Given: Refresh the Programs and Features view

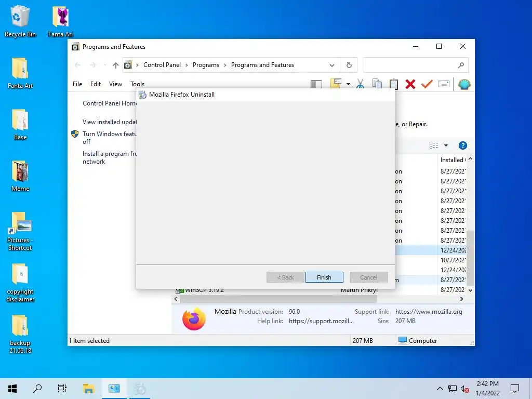Looking at the screenshot, I should [x=349, y=65].
